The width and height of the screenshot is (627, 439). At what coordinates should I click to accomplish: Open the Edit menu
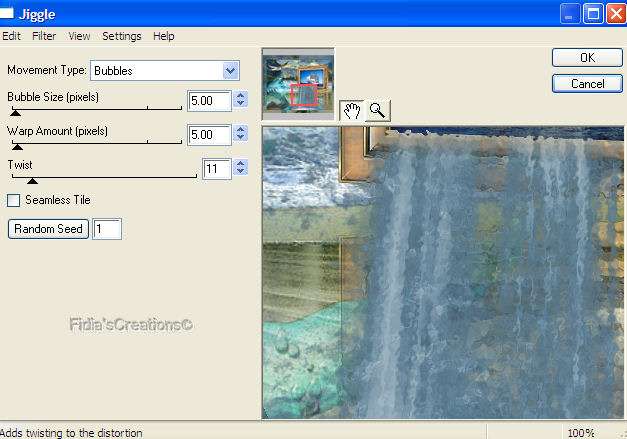[x=11, y=36]
